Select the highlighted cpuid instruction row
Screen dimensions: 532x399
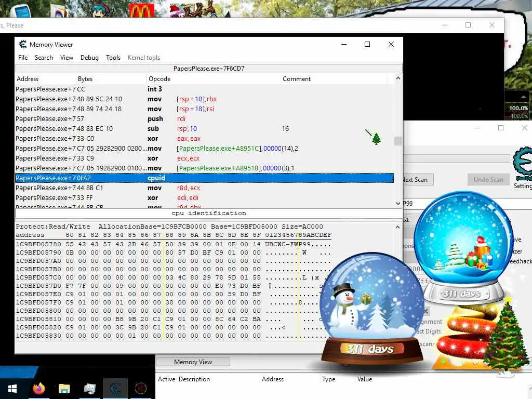tap(204, 178)
